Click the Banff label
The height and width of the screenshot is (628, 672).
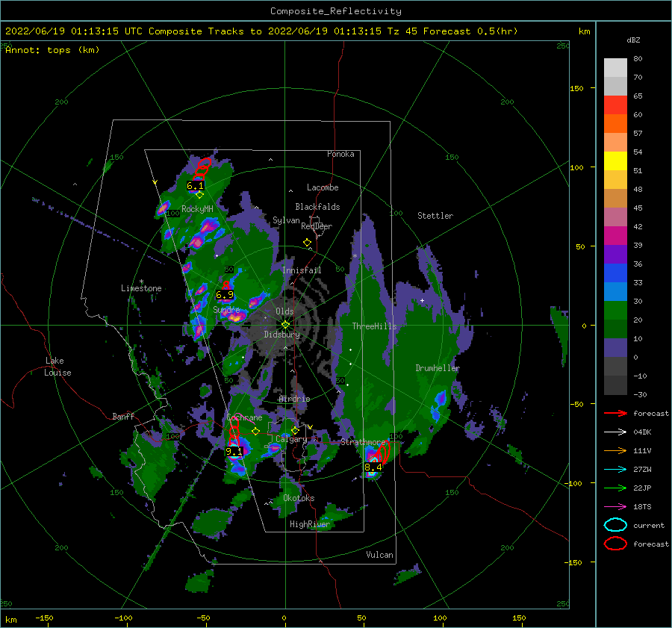(123, 416)
